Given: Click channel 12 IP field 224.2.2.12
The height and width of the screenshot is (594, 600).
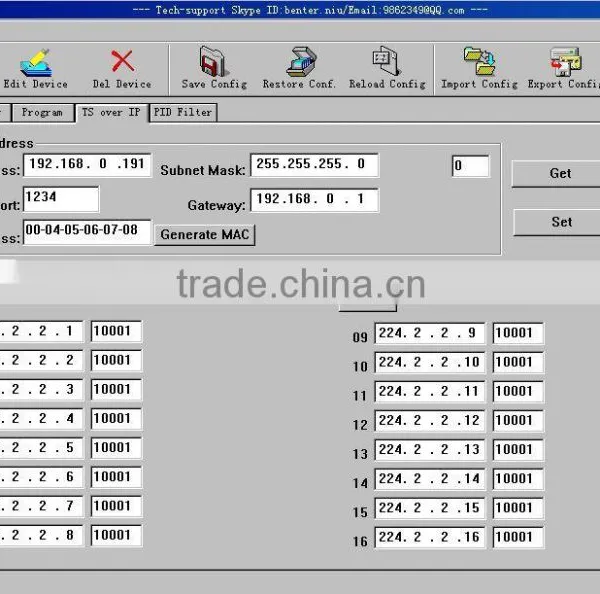Looking at the screenshot, I should coord(429,421).
